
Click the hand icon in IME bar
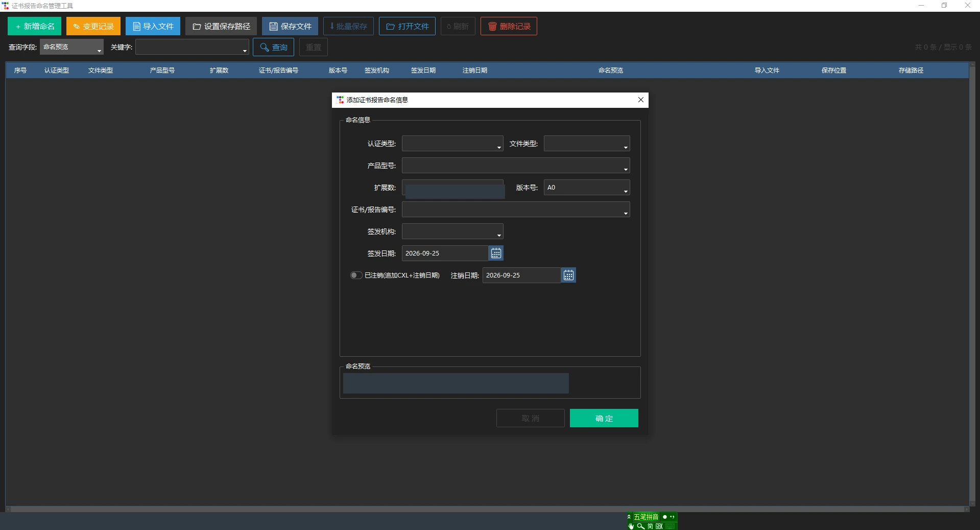631,526
